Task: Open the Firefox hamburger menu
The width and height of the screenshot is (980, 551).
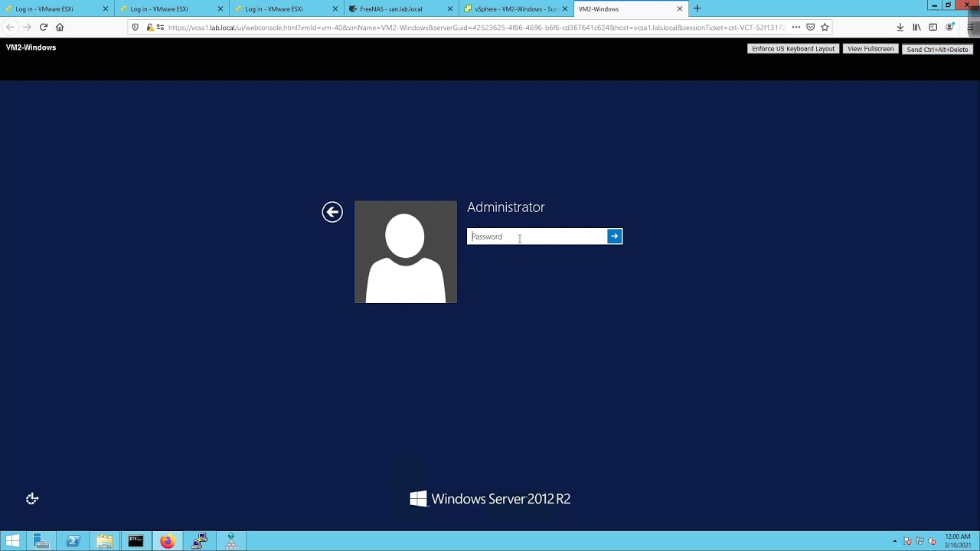Action: (970, 28)
